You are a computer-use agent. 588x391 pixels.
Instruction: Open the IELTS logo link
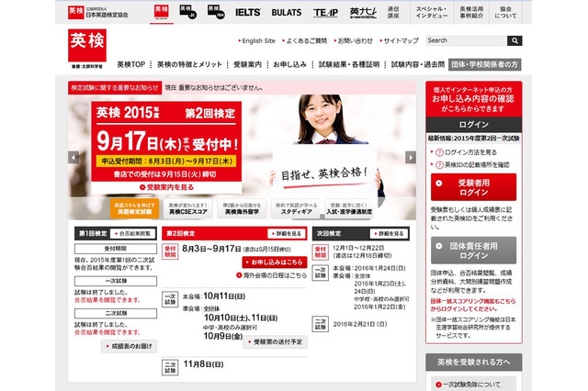click(247, 12)
